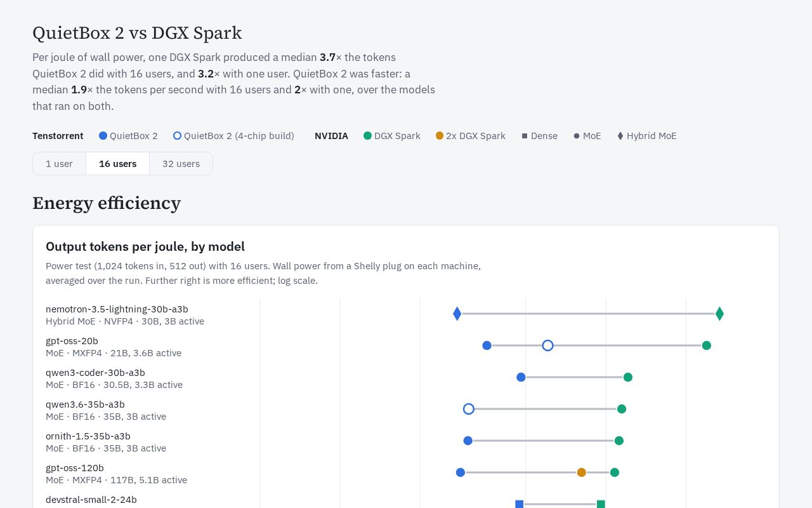Pick the hollow blue dot for qwen3.6-35b-a3b
812x508 pixels.
click(469, 409)
